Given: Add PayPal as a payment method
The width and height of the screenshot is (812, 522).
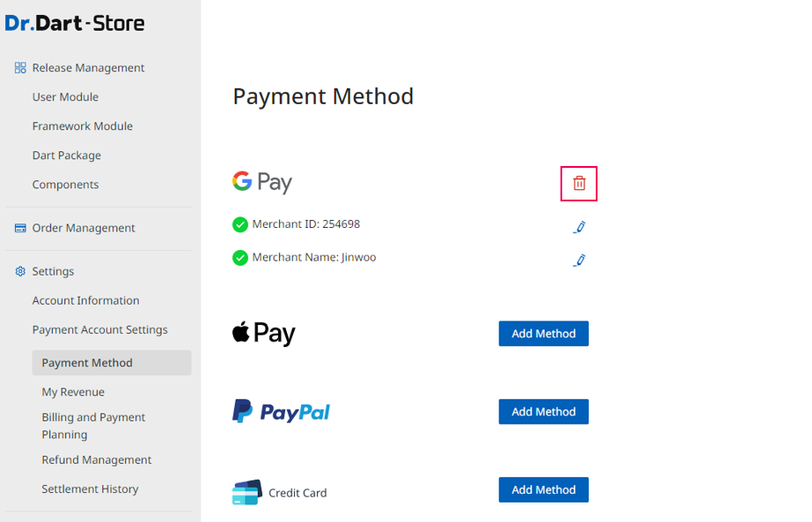Looking at the screenshot, I should pyautogui.click(x=543, y=412).
